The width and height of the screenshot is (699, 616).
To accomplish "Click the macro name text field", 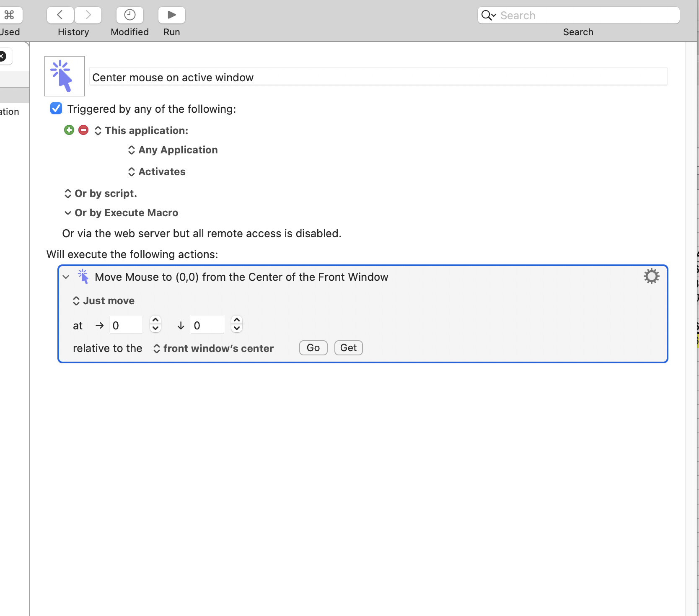I will [378, 77].
